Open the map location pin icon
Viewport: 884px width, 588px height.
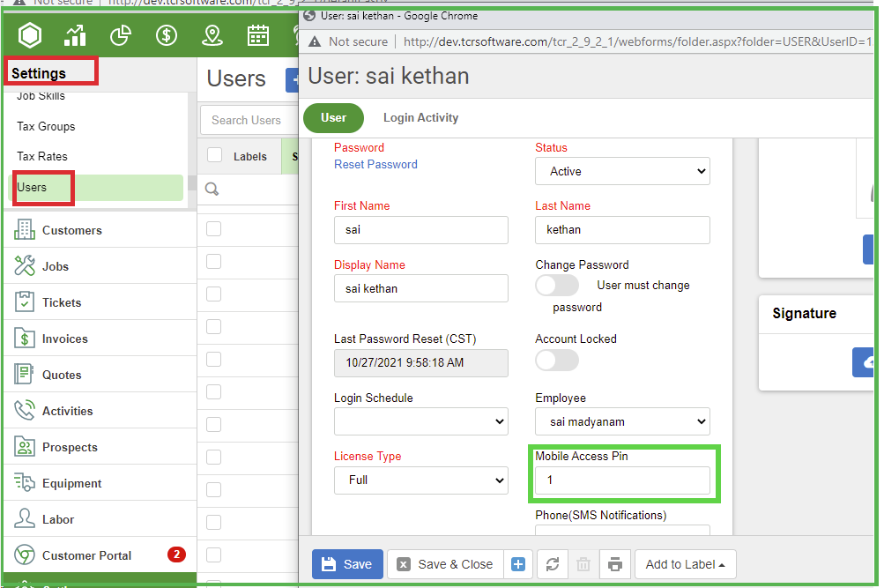point(212,35)
